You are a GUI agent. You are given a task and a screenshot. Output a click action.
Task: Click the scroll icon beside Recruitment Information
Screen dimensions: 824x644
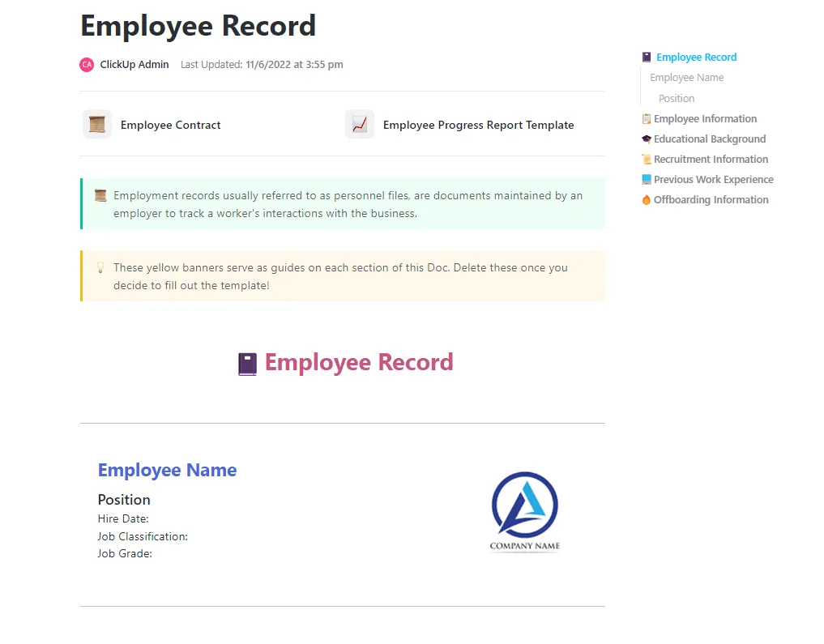(647, 159)
